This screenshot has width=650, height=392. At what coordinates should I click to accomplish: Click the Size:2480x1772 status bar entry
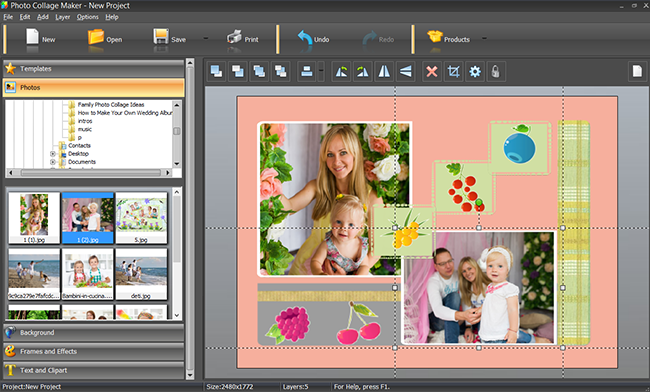point(230,387)
